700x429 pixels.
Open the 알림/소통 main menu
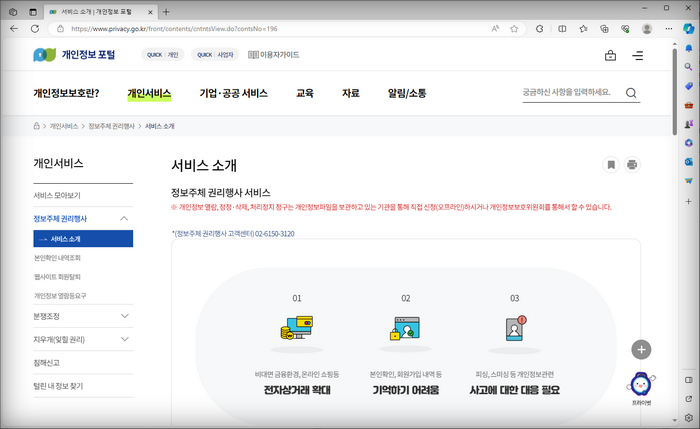point(407,93)
